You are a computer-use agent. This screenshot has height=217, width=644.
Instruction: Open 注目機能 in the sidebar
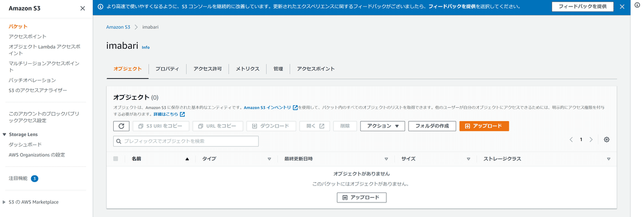pyautogui.click(x=18, y=178)
